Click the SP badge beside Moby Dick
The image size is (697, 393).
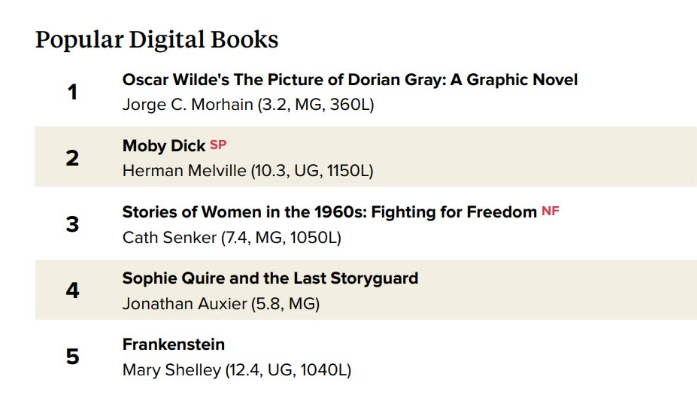tap(218, 145)
